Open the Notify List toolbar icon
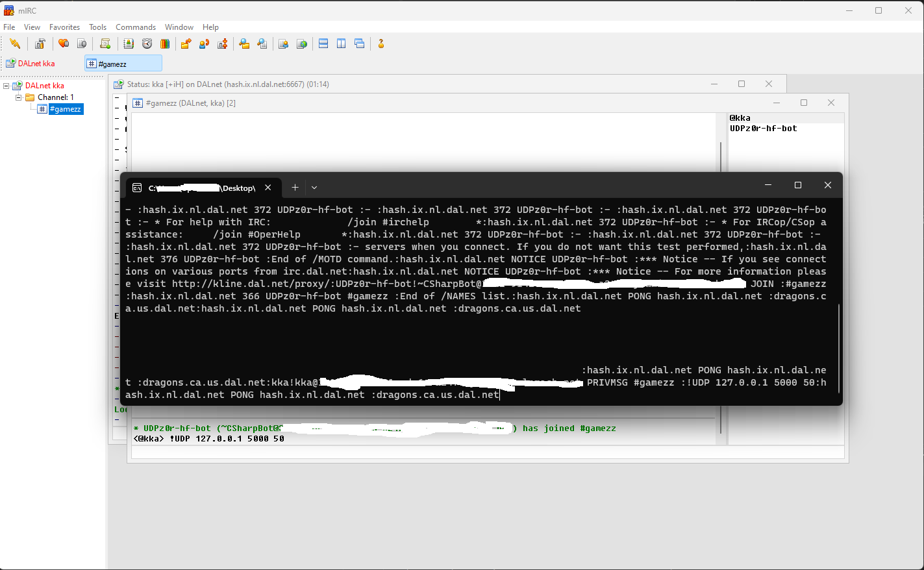Screen dimensions: 924x570 [284, 43]
